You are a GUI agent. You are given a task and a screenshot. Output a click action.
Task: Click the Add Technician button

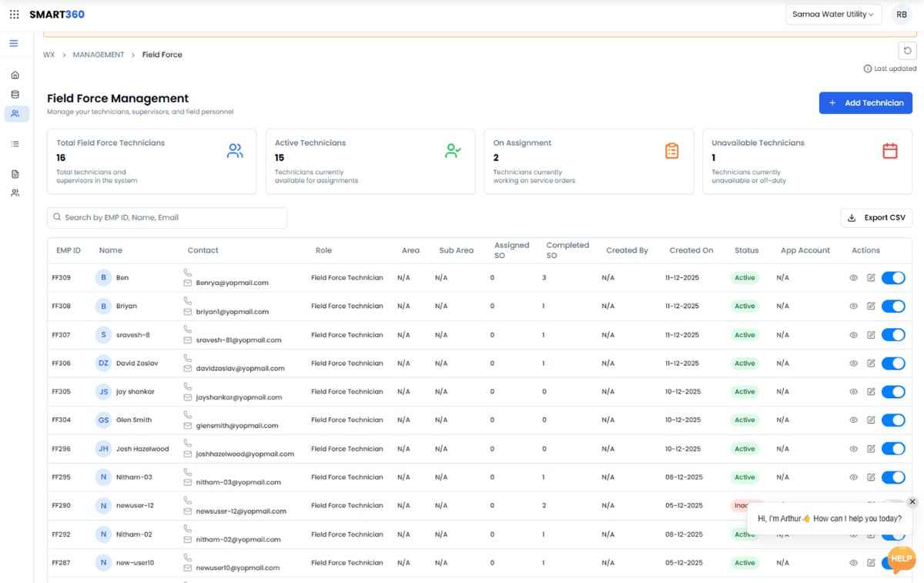click(865, 102)
